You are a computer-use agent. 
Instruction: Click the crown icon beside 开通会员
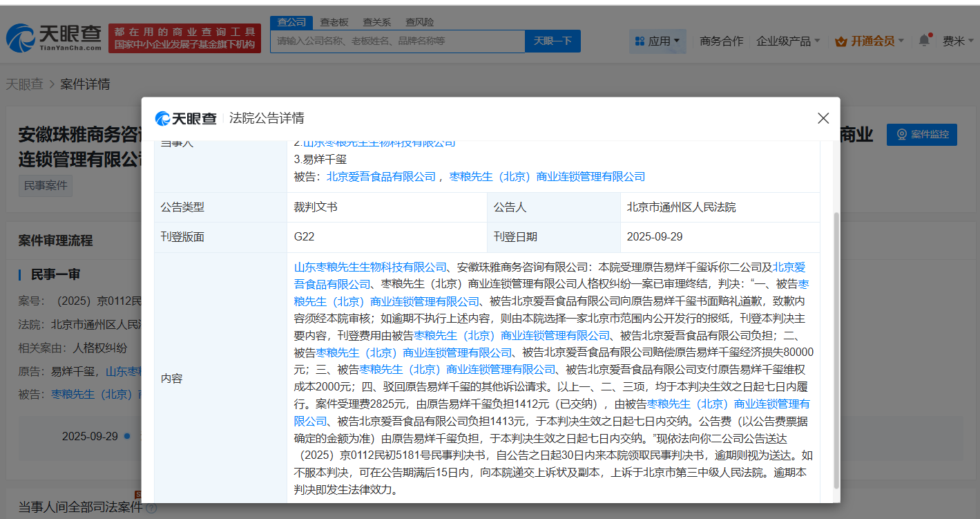tap(840, 41)
